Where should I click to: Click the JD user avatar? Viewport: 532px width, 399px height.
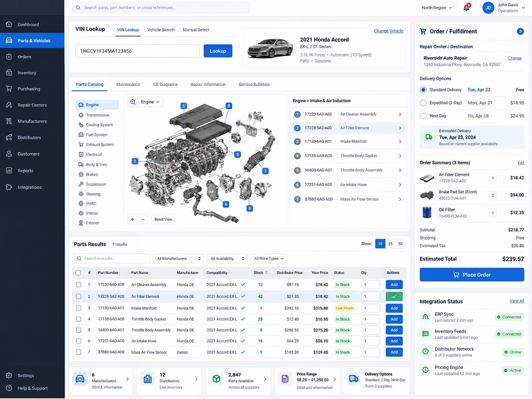488,8
